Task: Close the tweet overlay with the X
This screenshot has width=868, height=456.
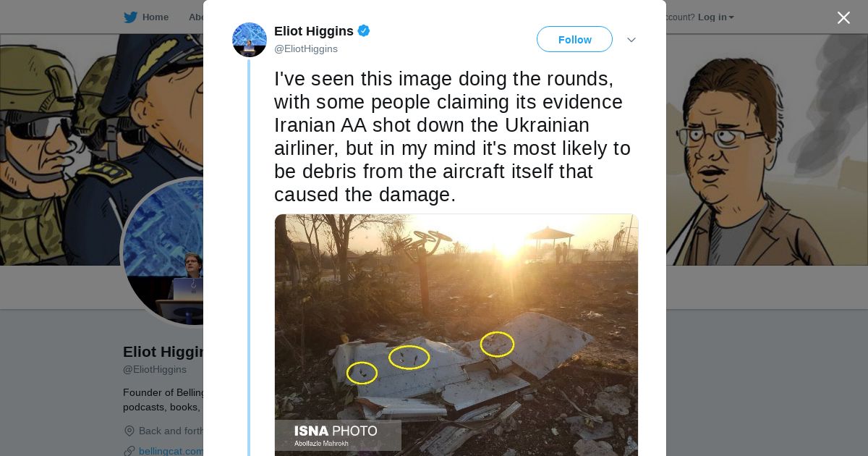Action: [843, 18]
